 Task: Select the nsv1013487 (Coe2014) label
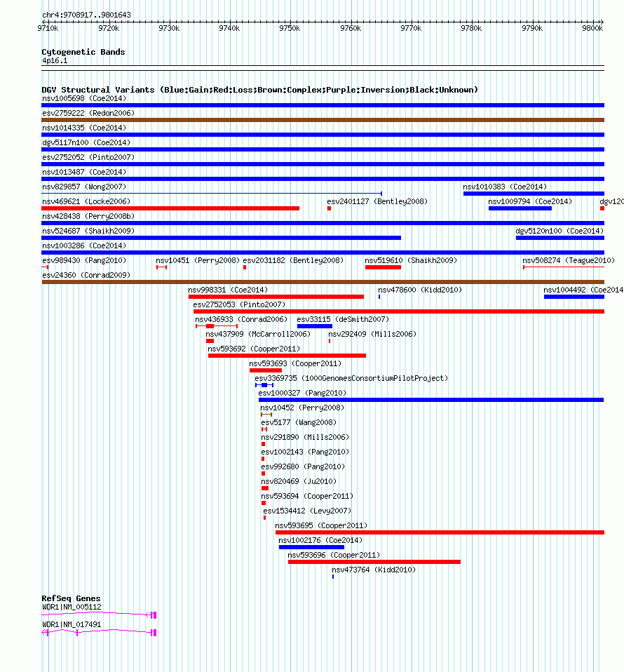tap(84, 173)
